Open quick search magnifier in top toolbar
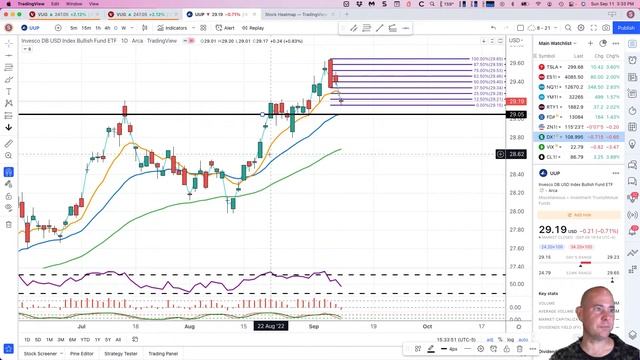The image size is (640, 360). point(568,28)
